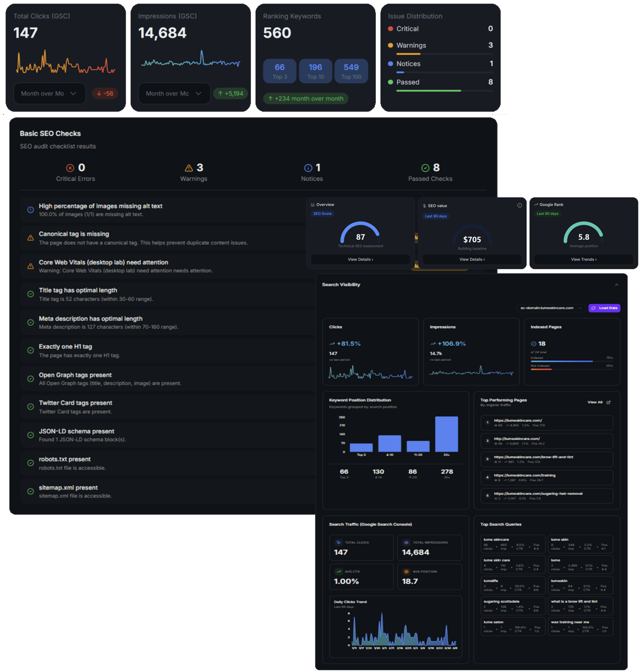The width and height of the screenshot is (643, 672).
Task: Click the Overview panel bar-chart icon
Action: (x=313, y=204)
